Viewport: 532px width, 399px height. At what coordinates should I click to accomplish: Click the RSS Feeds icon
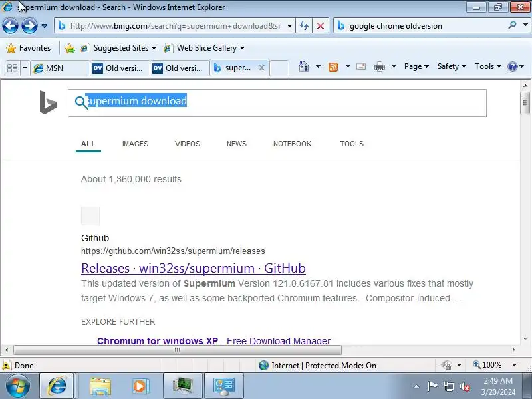pos(333,67)
